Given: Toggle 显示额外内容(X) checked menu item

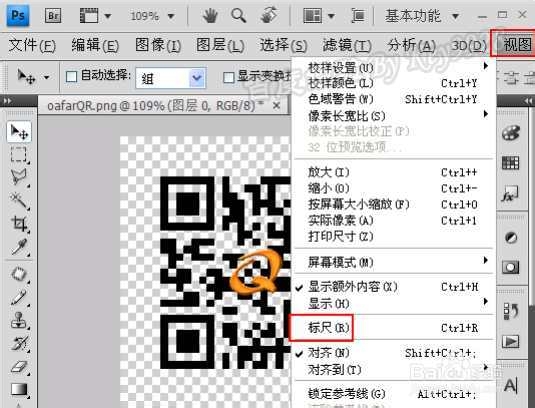Looking at the screenshot, I should point(394,287).
